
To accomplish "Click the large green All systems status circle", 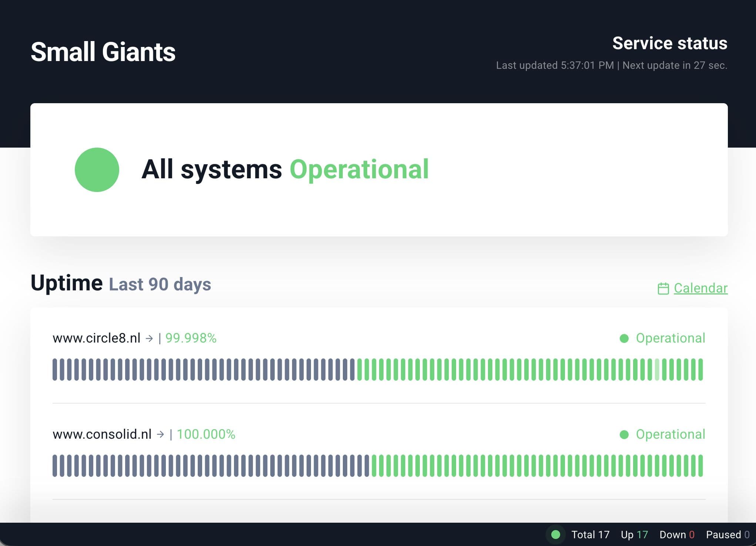I will (x=97, y=170).
